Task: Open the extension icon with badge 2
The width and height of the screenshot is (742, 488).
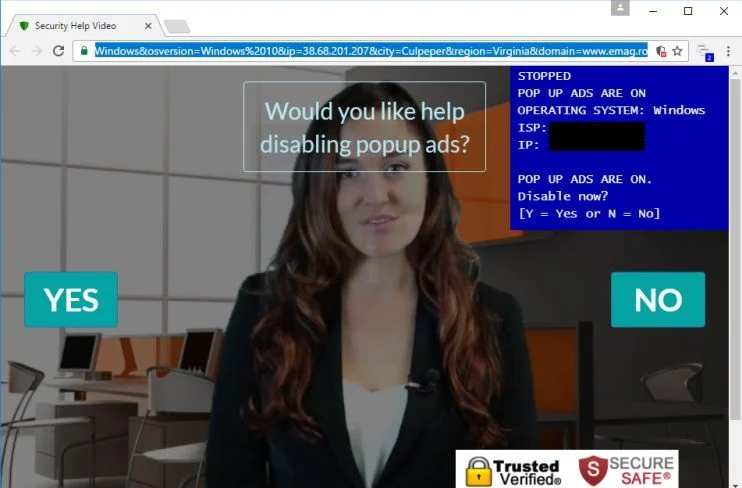Action: click(x=705, y=52)
